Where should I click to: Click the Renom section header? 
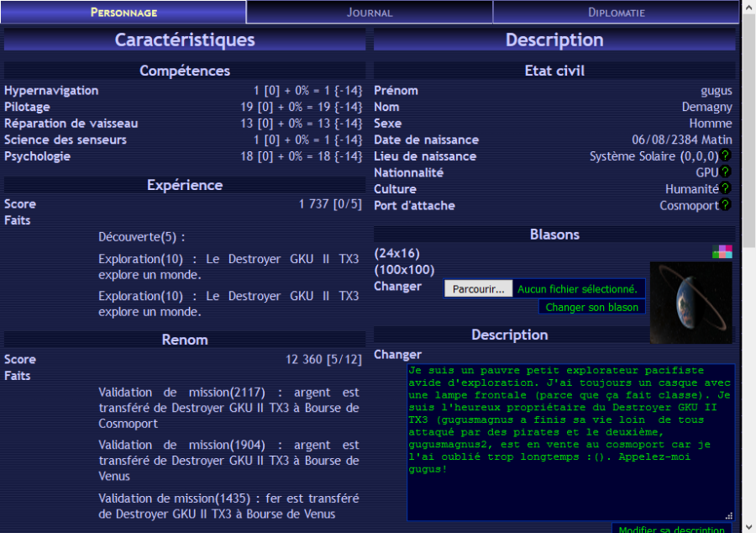185,340
